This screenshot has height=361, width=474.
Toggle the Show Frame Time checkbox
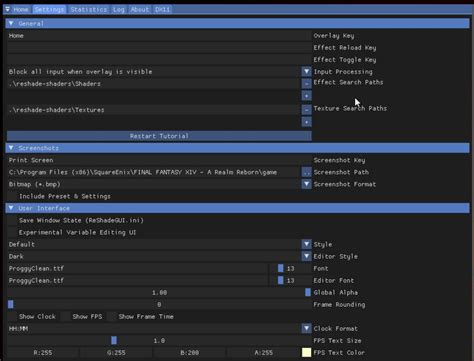113,316
